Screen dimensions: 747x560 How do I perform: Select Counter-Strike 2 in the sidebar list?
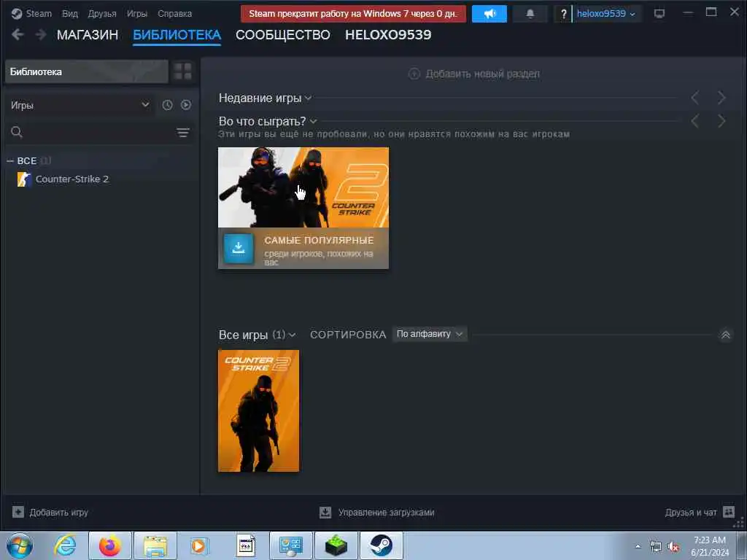click(72, 179)
